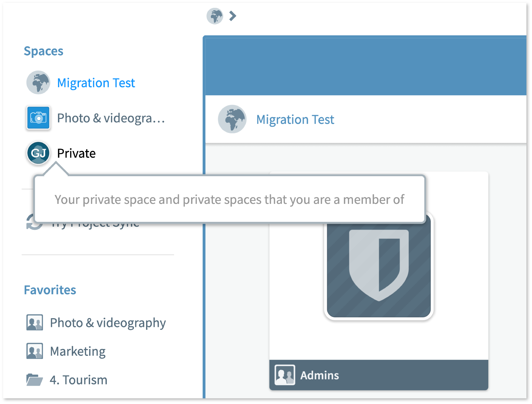Click the Spaces section heading
The image size is (532, 404).
[44, 51]
